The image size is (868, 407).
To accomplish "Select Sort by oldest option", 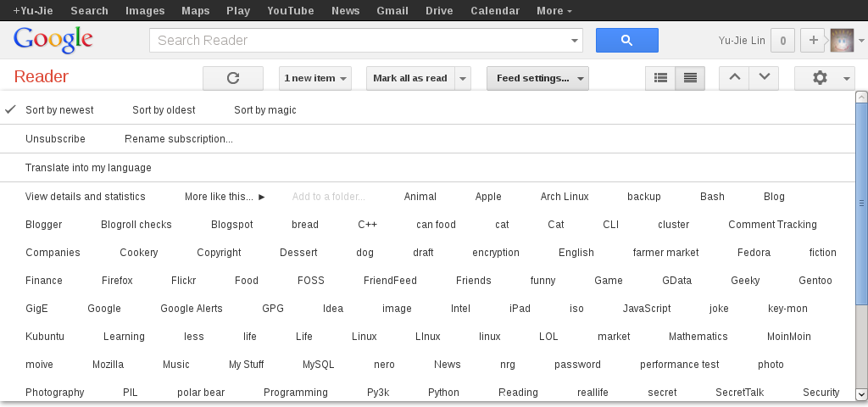I will coord(164,110).
